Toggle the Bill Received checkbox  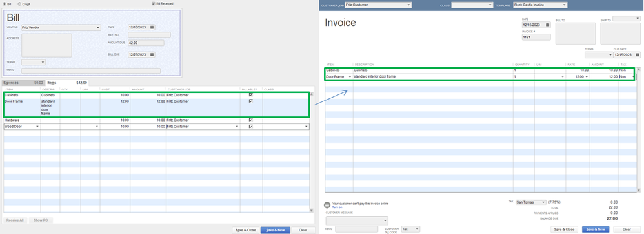(153, 3)
